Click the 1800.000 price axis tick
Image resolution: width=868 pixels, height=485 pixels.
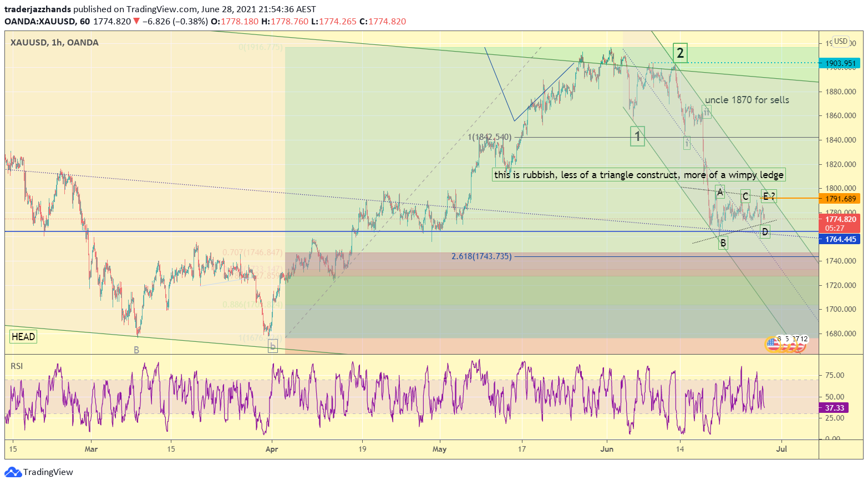pos(840,189)
